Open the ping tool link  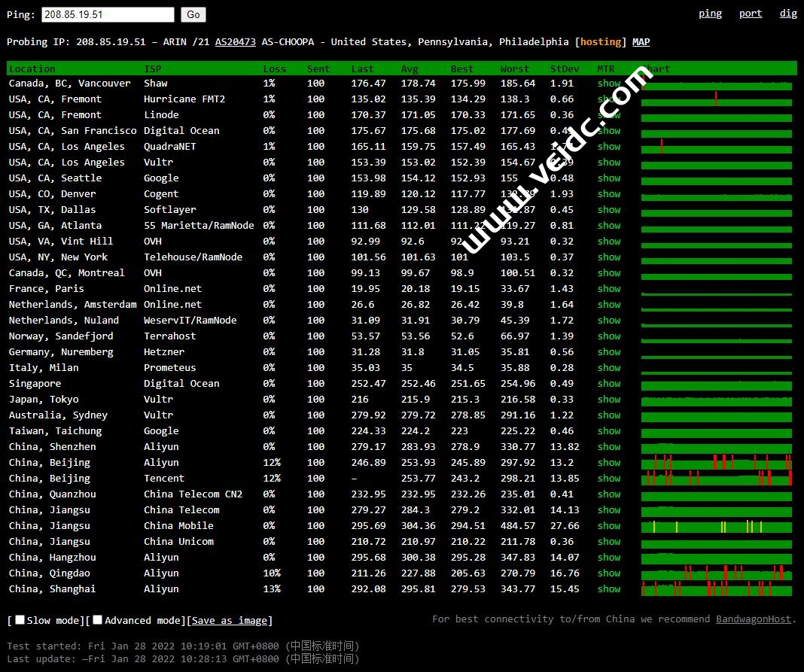tap(710, 14)
